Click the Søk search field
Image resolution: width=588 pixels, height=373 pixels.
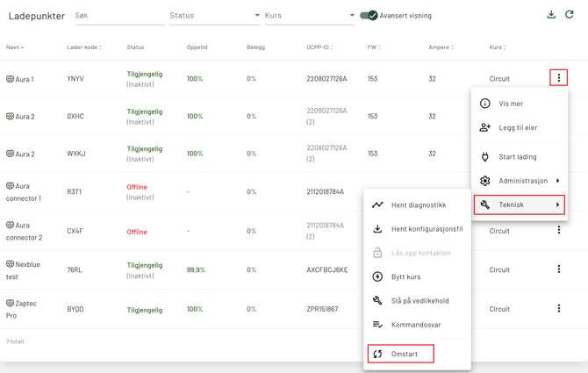point(117,16)
